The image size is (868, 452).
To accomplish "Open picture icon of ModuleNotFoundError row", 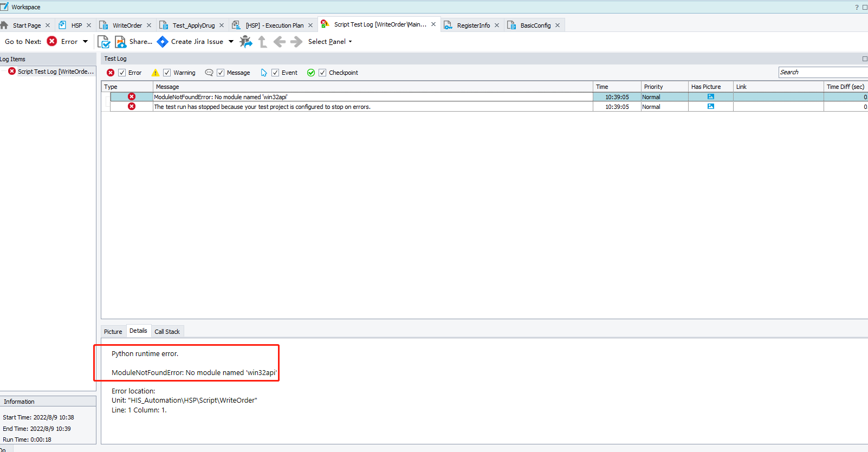I will (710, 97).
